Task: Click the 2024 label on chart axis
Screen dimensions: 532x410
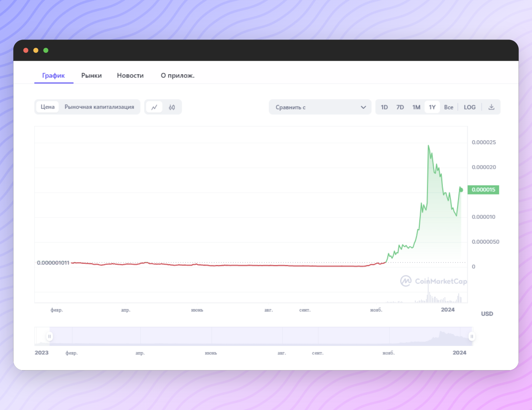Action: [448, 309]
